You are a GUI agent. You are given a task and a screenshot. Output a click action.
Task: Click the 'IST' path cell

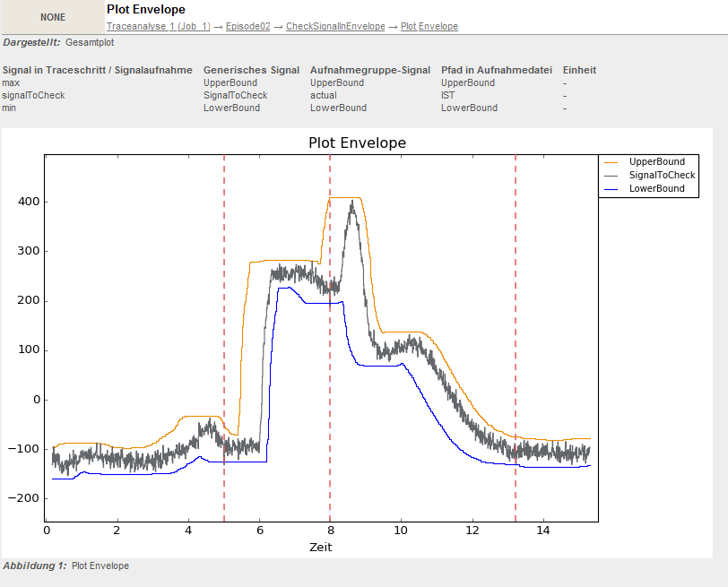pos(448,95)
